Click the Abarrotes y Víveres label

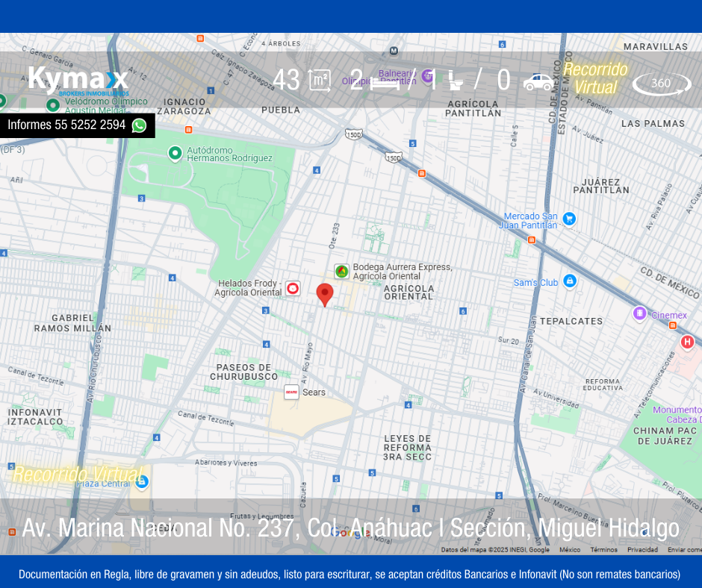[226, 463]
